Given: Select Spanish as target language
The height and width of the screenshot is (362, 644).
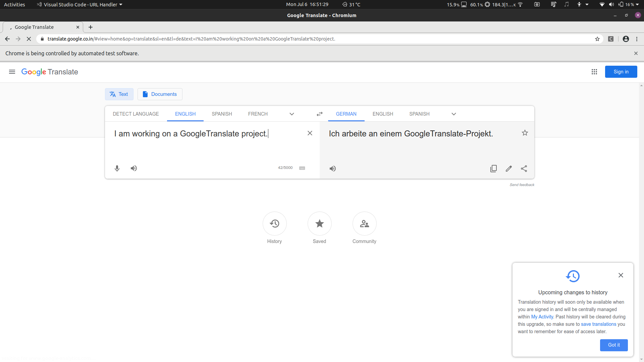Looking at the screenshot, I should 419,114.
